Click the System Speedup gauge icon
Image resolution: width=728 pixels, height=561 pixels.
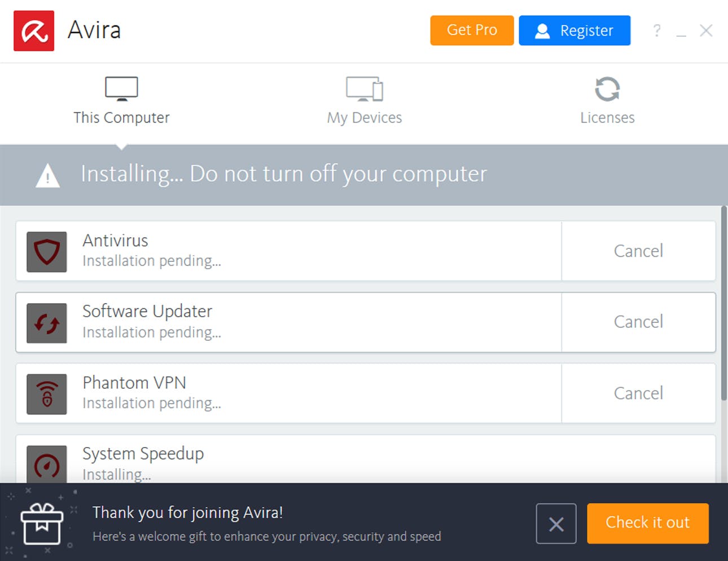pos(46,463)
